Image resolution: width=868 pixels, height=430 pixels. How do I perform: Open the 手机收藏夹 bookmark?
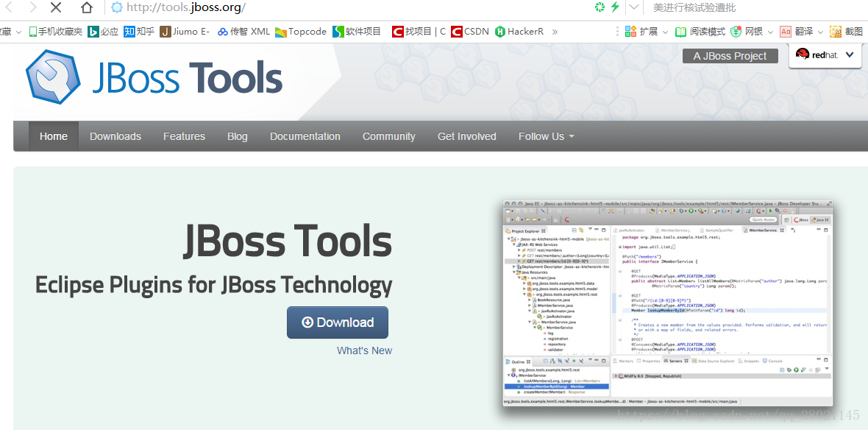(55, 32)
